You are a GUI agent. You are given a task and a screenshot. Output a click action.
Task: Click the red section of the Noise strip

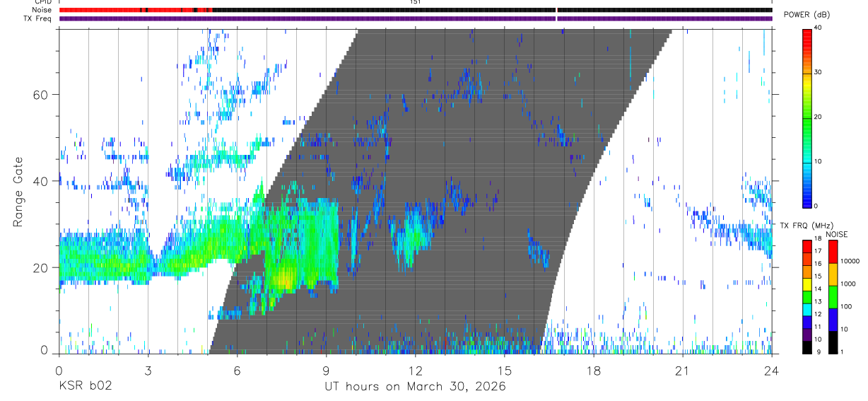click(x=135, y=10)
